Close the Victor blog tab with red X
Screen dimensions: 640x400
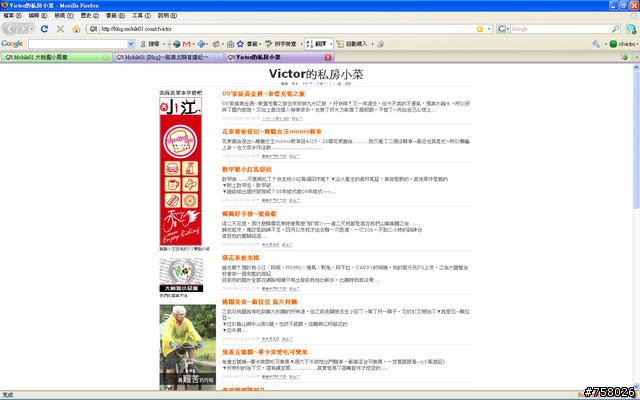tap(328, 58)
